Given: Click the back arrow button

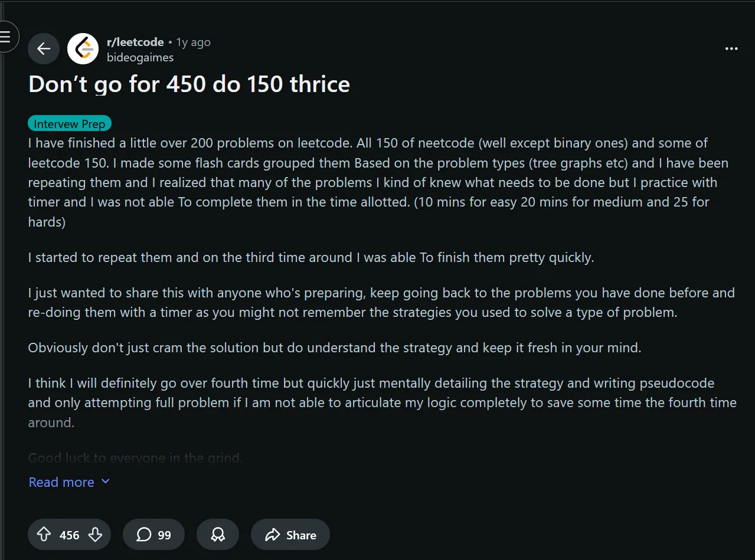Looking at the screenshot, I should pyautogui.click(x=44, y=48).
